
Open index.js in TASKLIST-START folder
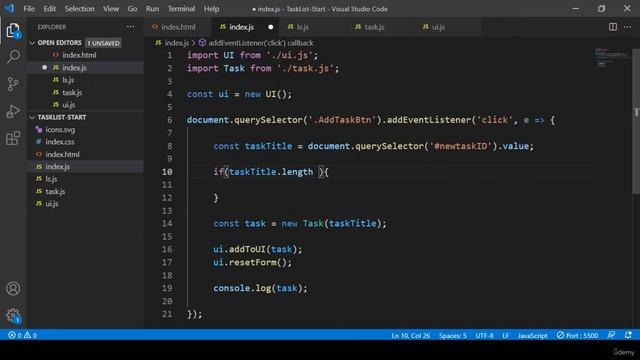pyautogui.click(x=86, y=167)
